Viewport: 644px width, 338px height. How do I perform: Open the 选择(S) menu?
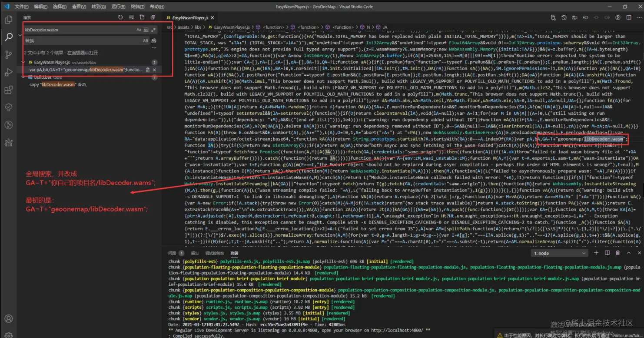point(60,7)
